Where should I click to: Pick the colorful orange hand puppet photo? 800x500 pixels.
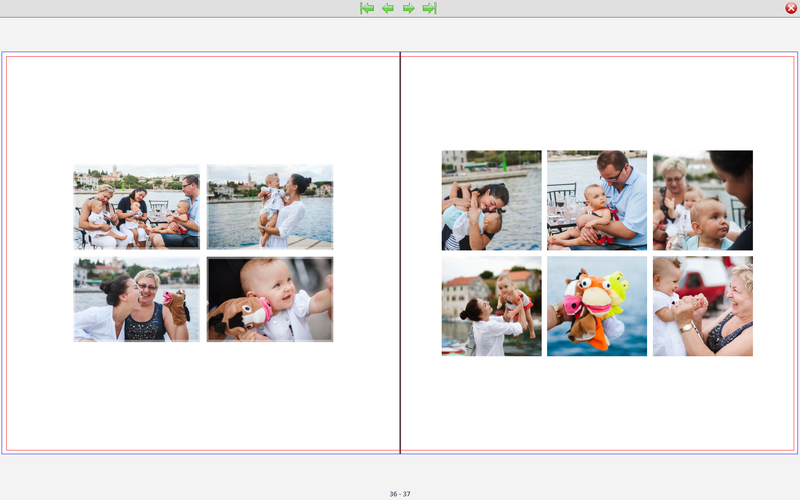pos(597,306)
